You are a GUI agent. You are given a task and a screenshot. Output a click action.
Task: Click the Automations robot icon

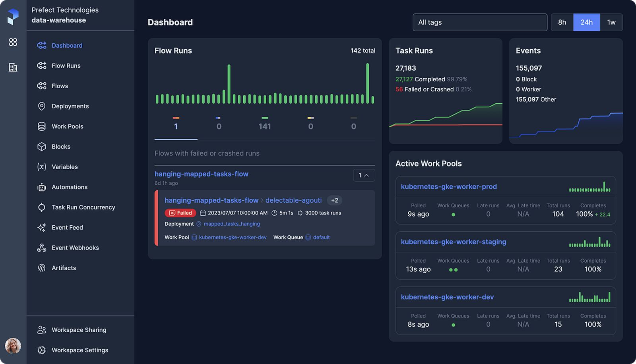[42, 187]
